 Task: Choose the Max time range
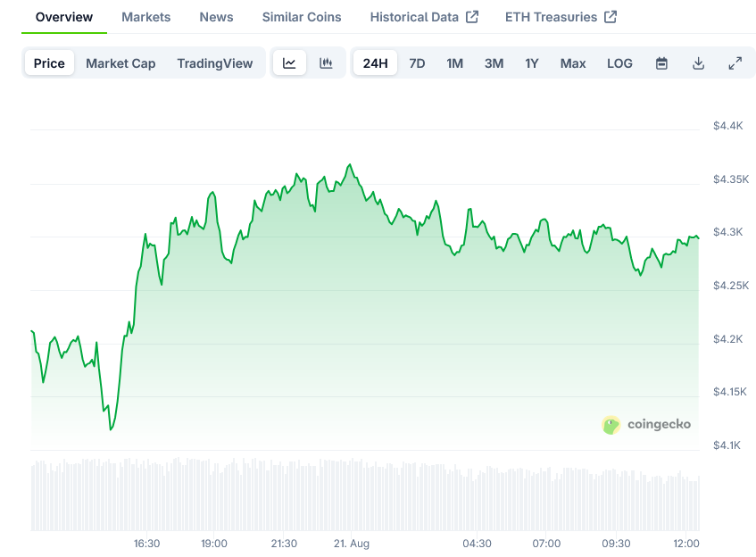pyautogui.click(x=573, y=63)
